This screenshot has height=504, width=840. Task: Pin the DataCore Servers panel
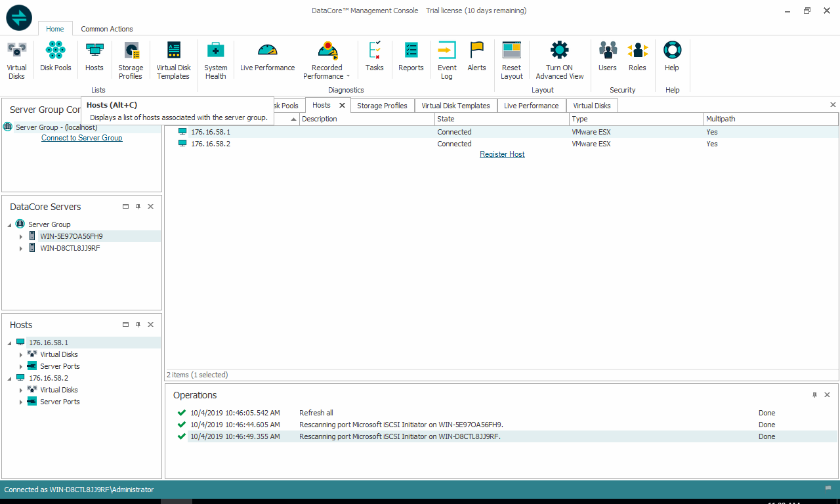[x=138, y=206]
